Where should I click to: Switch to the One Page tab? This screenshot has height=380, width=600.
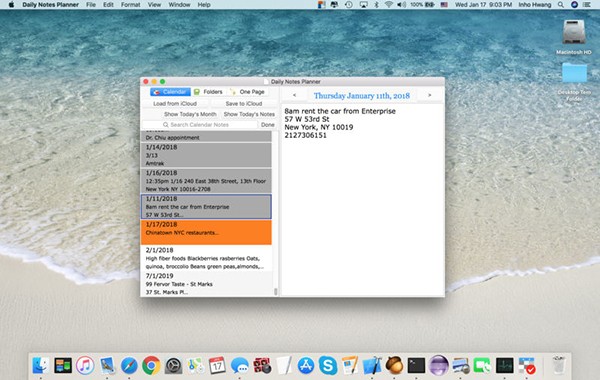(x=247, y=92)
